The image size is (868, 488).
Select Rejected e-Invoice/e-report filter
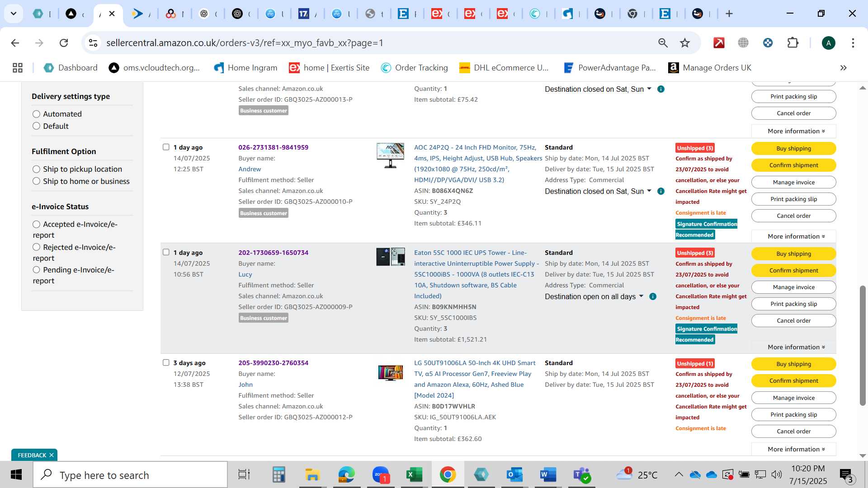point(36,247)
